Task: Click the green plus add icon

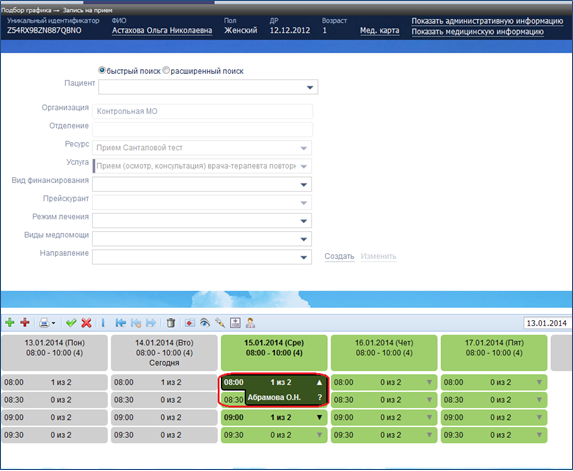Action: tap(10, 323)
